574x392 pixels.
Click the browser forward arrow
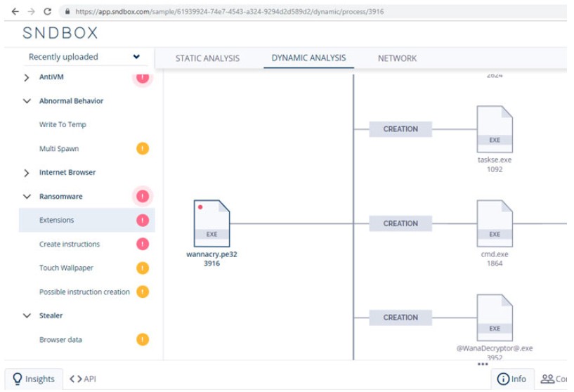click(x=31, y=11)
